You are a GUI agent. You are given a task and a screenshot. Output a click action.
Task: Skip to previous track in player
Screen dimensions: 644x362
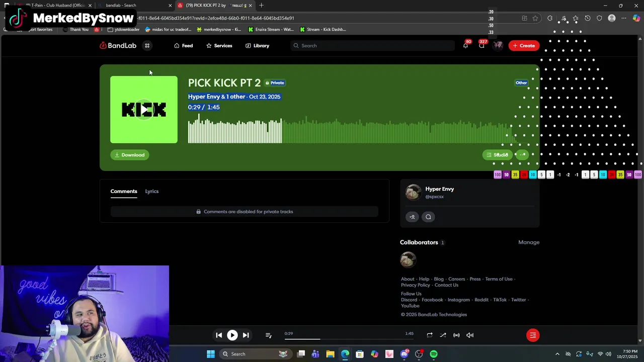tap(219, 335)
